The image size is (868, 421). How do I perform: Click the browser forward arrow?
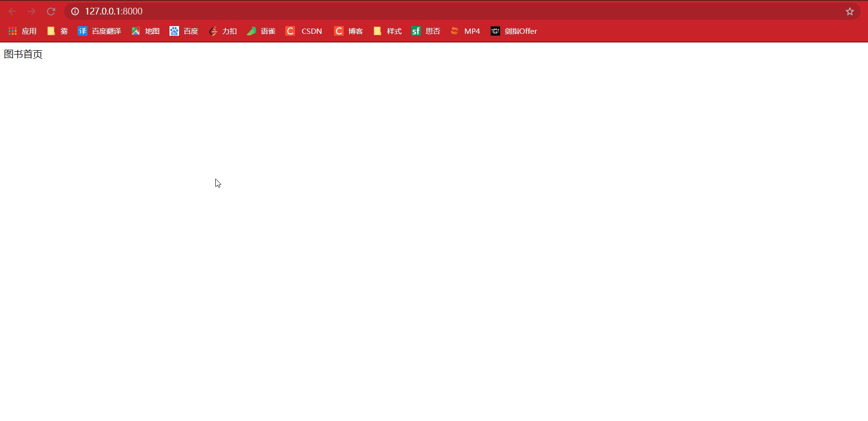pos(32,11)
